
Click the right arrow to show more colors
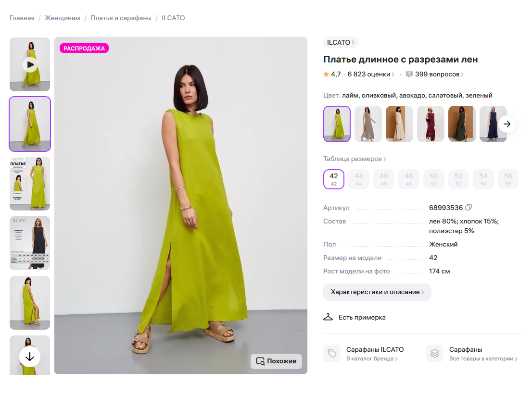coord(507,124)
